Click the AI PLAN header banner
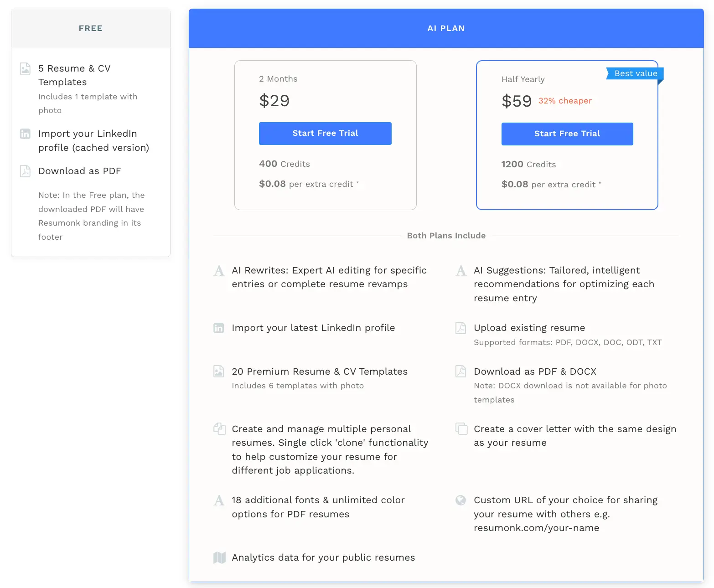This screenshot has height=588, width=714. pyautogui.click(x=446, y=28)
